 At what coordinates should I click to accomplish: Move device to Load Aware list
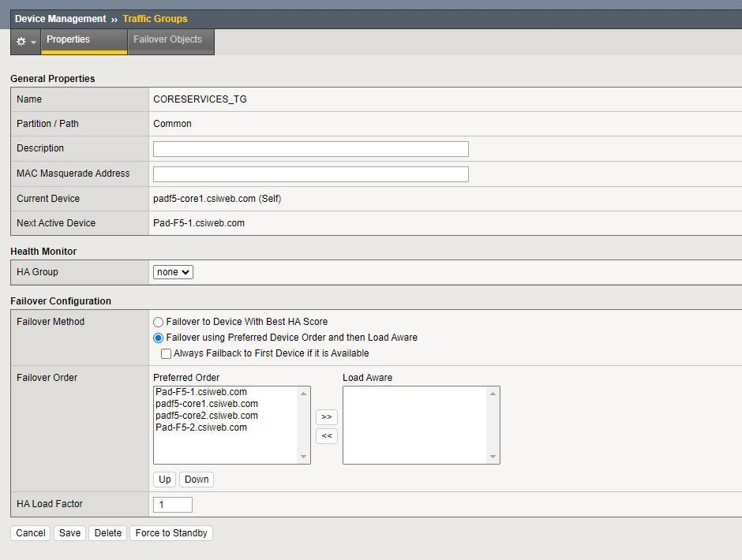326,416
